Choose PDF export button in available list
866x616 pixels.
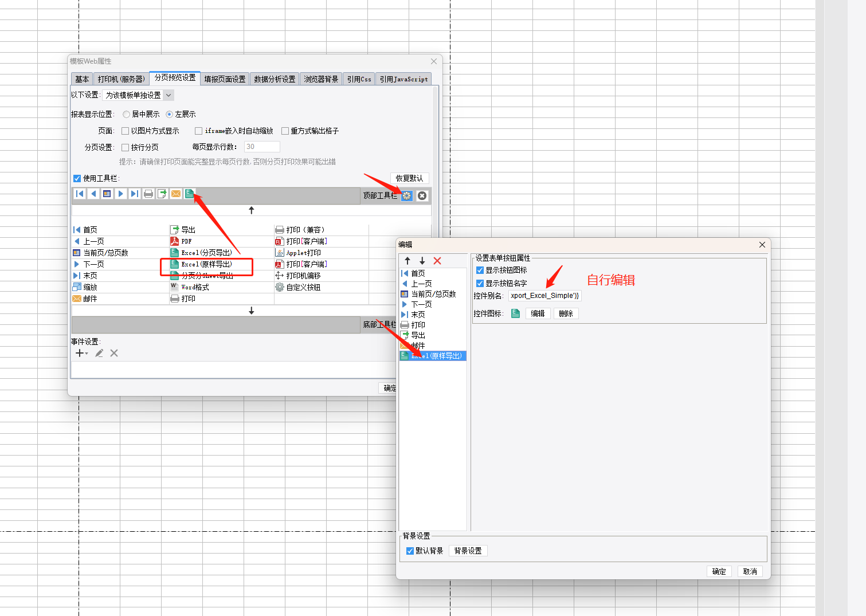[x=181, y=241]
